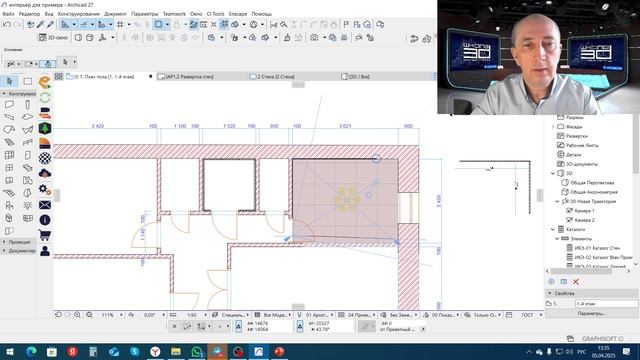
Task: Select Общая Перспектива in navigator
Action: [592, 183]
